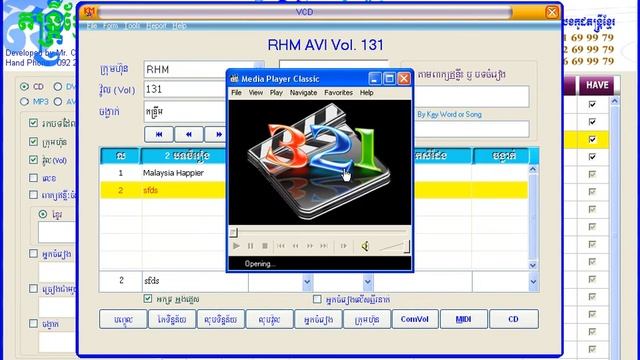Viewport: 640px width, 360px height.
Task: Open View menu in Media Player Classic
Action: (256, 93)
